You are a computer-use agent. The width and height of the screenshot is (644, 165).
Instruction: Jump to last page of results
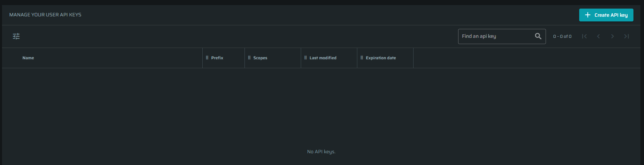626,36
